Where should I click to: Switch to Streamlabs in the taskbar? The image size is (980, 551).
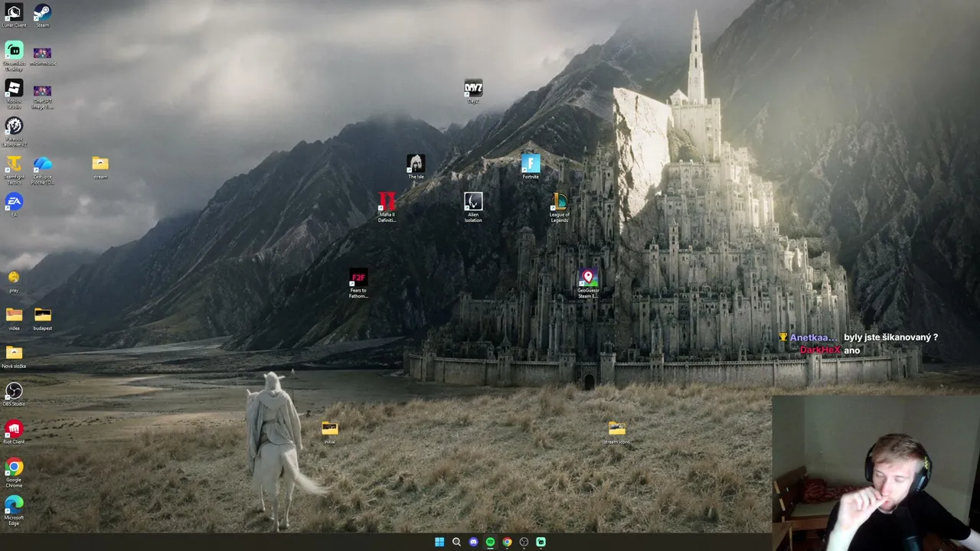click(x=541, y=542)
